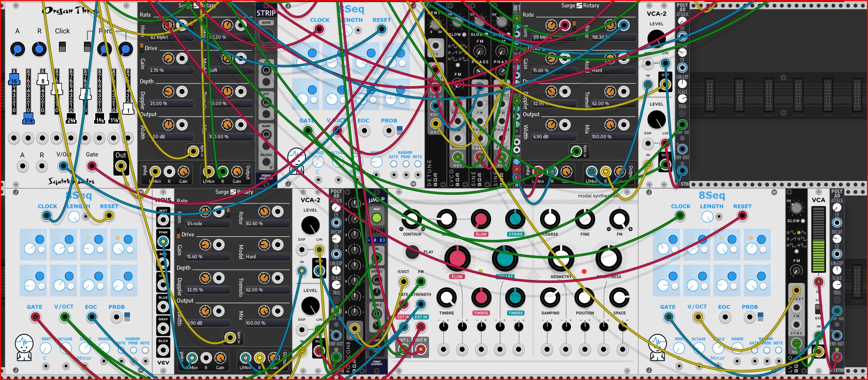Toggle the EXP/LIN switch under the VCA level meter

point(818,309)
